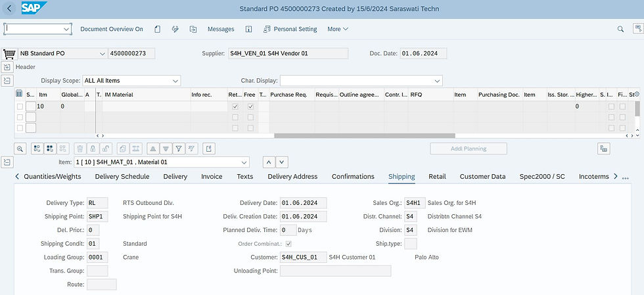The height and width of the screenshot is (295, 644).
Task: Open the NB Standard PO type dropdown
Action: pyautogui.click(x=103, y=53)
